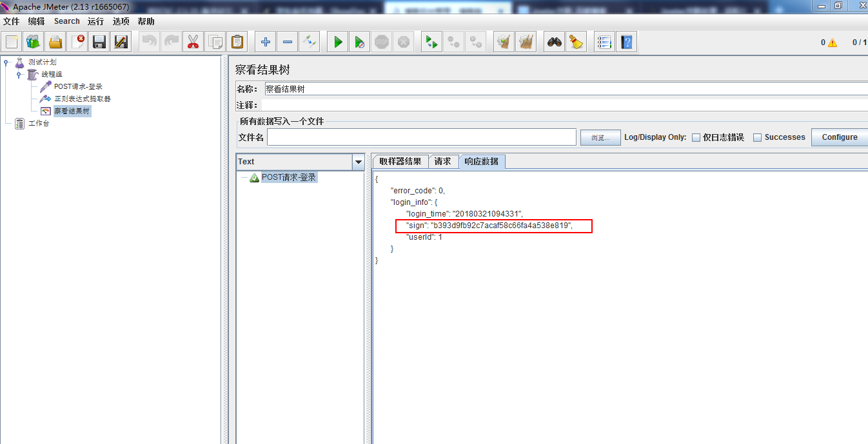
Task: Click the Undo arrow icon
Action: [150, 43]
